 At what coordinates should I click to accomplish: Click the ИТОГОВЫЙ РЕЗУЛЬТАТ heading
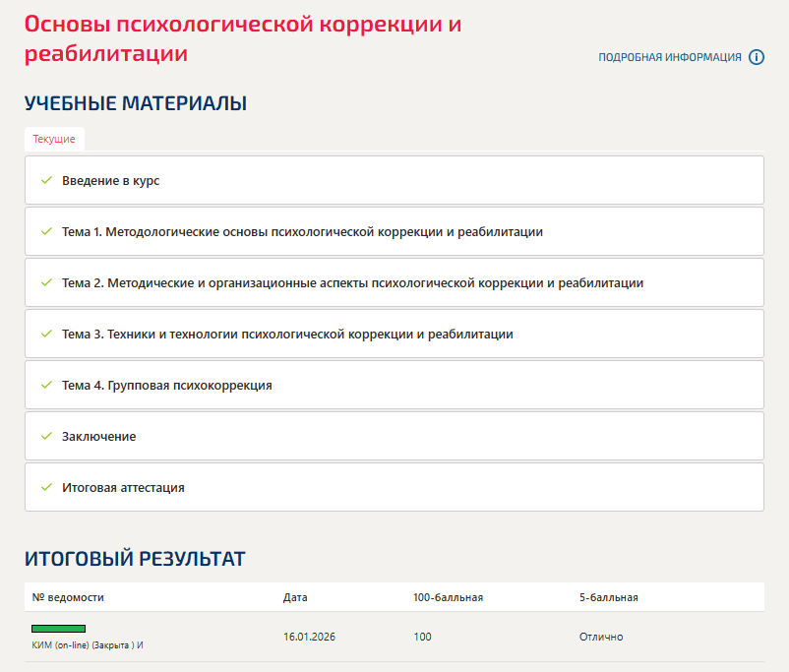(x=135, y=559)
